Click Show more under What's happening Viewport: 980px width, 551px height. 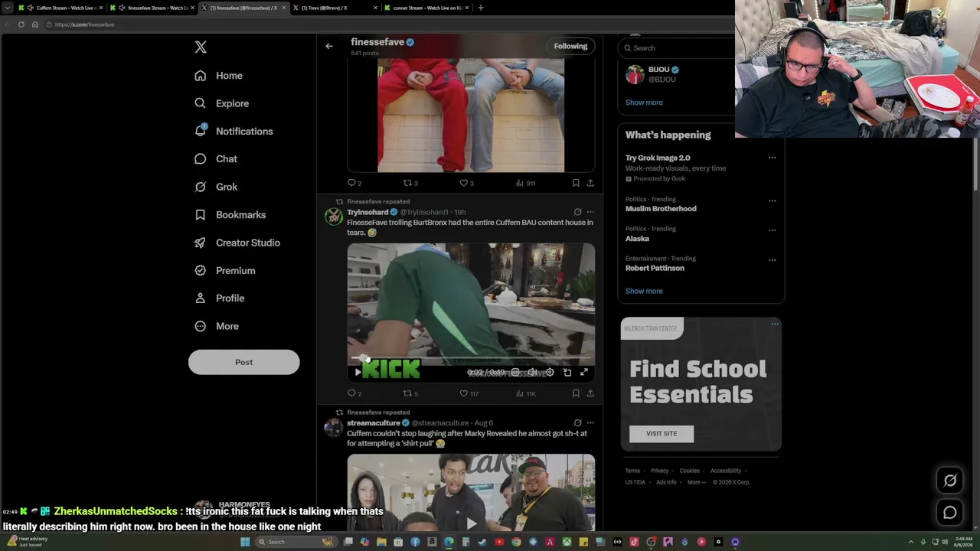click(644, 291)
